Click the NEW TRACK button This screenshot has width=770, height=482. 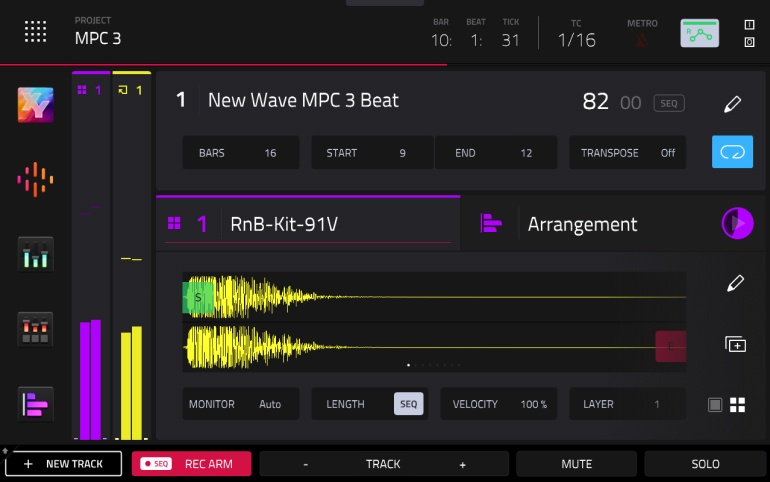click(63, 464)
